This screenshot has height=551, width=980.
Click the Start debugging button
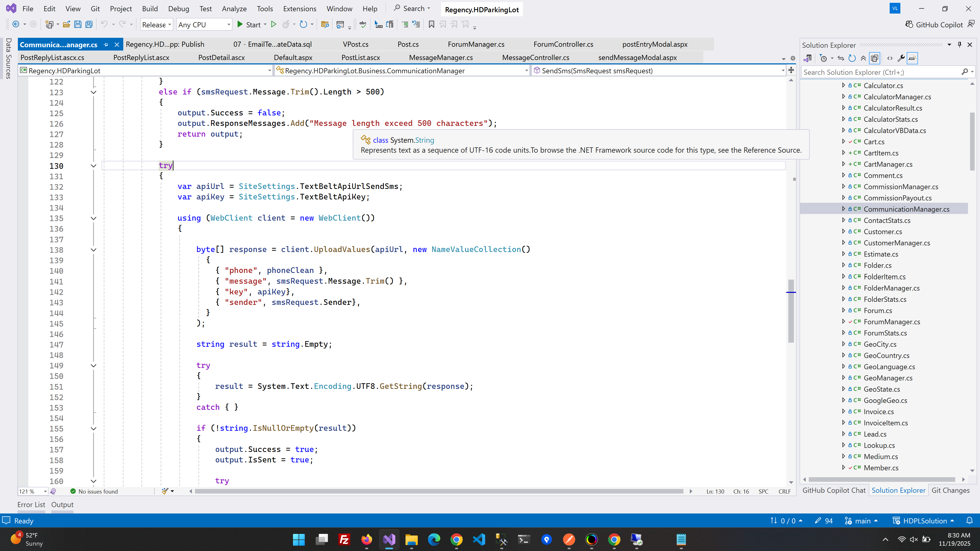pyautogui.click(x=249, y=25)
